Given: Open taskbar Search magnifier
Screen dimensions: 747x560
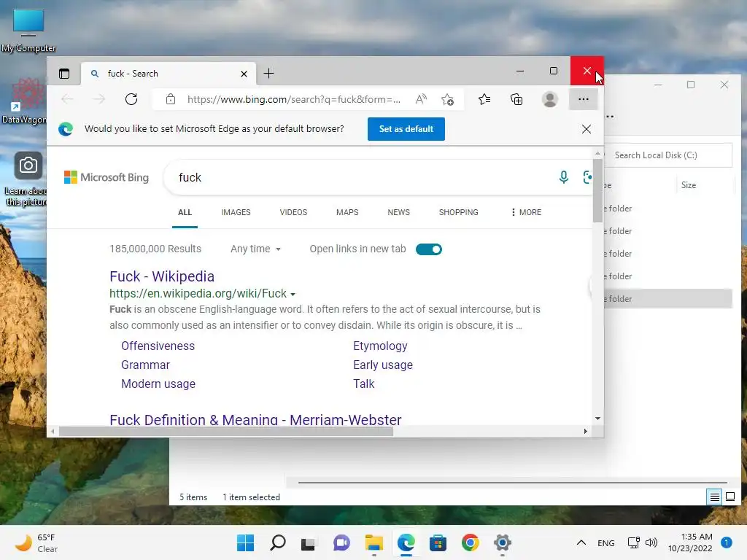Looking at the screenshot, I should [278, 542].
